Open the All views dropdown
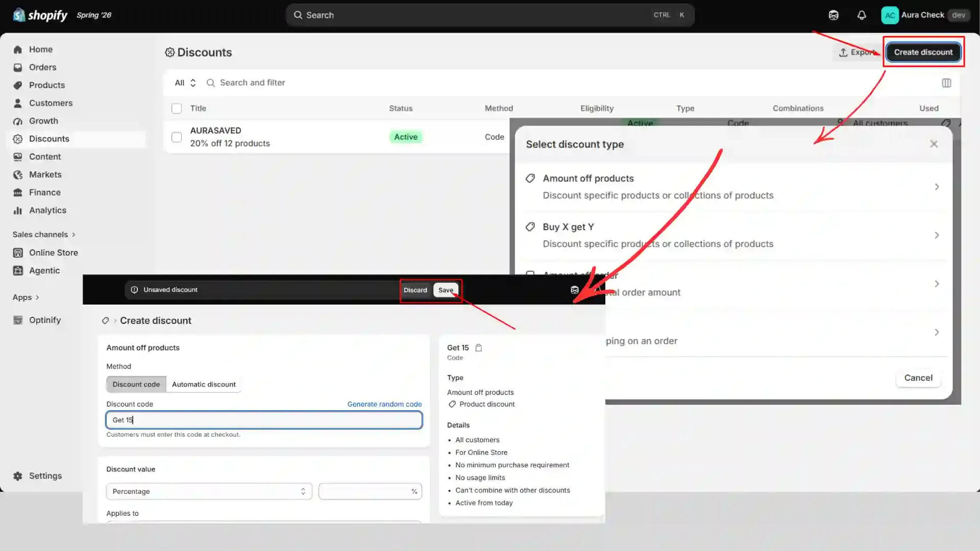The image size is (980, 551). coord(185,83)
